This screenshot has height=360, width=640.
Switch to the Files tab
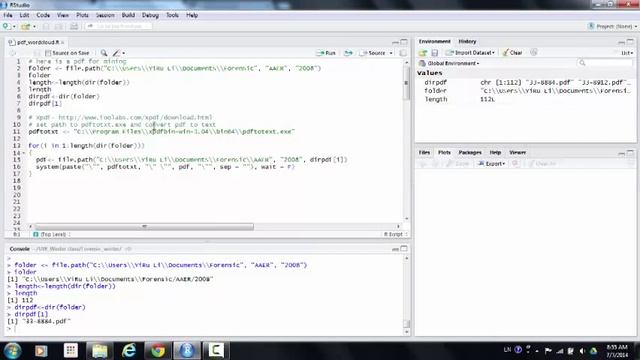(x=424, y=152)
